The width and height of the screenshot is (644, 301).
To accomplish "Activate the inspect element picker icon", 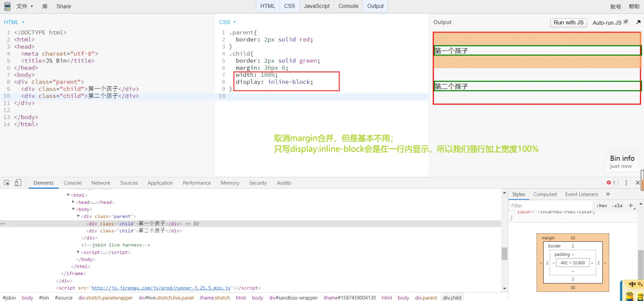I will coord(7,183).
